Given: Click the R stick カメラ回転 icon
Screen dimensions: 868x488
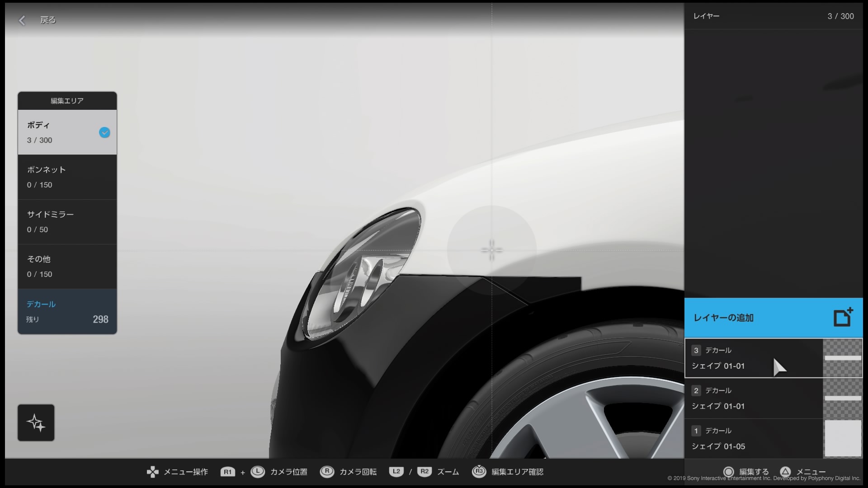Looking at the screenshot, I should (x=327, y=472).
